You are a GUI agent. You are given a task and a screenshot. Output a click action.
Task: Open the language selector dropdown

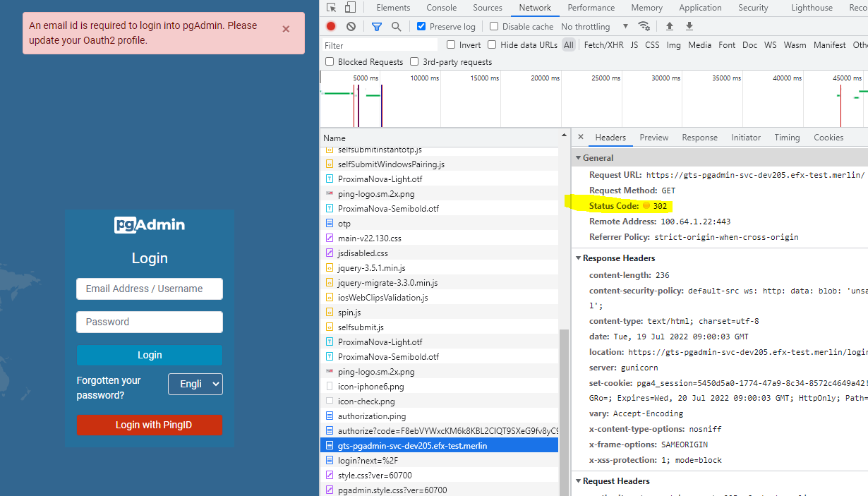coord(195,384)
